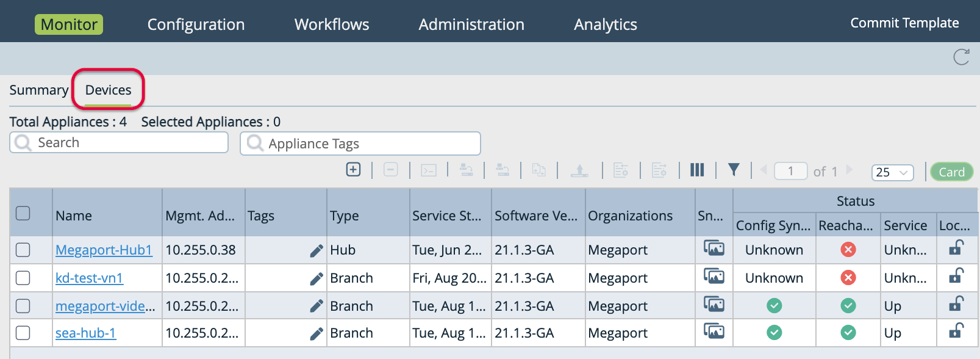Open the Configuration menu
Image resolution: width=980 pixels, height=359 pixels.
(196, 24)
